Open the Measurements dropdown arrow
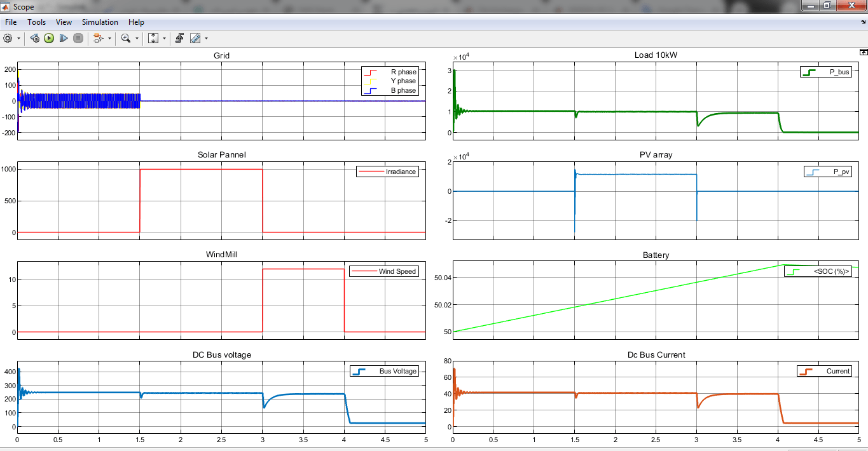Screen dimensions: 868x451 [x=206, y=38]
